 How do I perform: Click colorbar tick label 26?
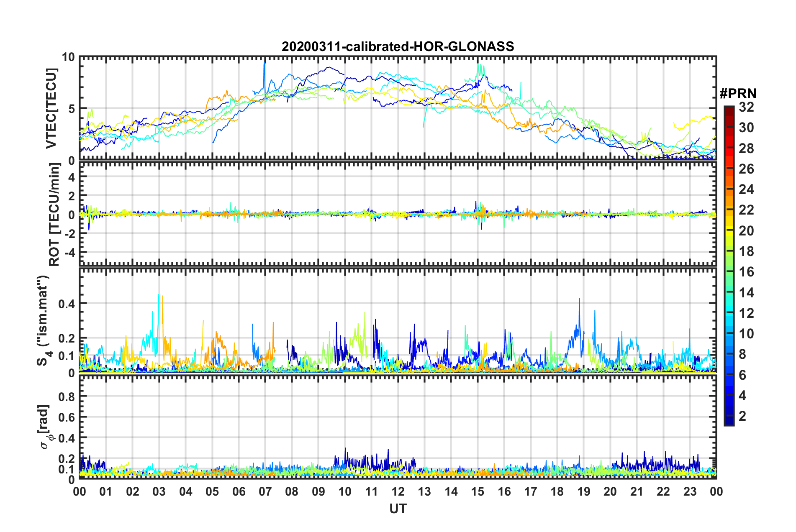point(746,169)
